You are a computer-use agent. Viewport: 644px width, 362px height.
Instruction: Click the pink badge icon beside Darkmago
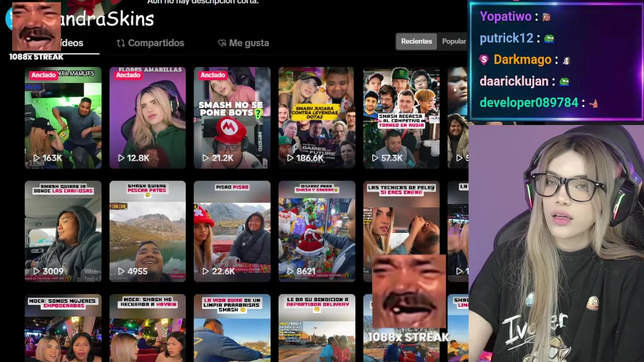484,60
